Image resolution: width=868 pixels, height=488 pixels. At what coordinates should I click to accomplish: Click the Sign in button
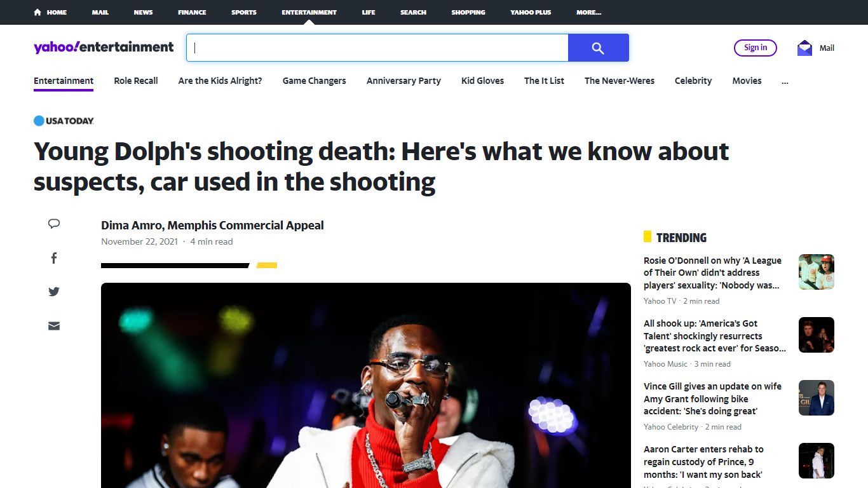(756, 48)
